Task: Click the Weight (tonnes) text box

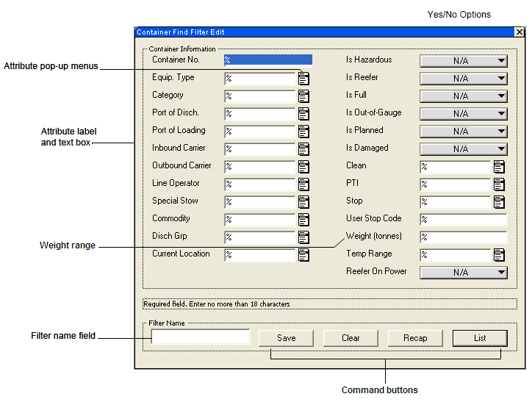Action: point(464,237)
